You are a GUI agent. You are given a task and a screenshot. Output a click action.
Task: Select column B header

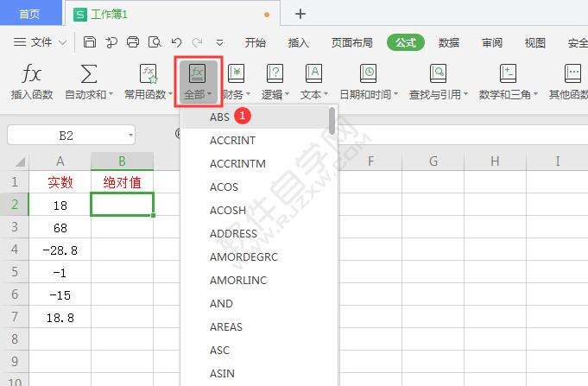pyautogui.click(x=123, y=161)
